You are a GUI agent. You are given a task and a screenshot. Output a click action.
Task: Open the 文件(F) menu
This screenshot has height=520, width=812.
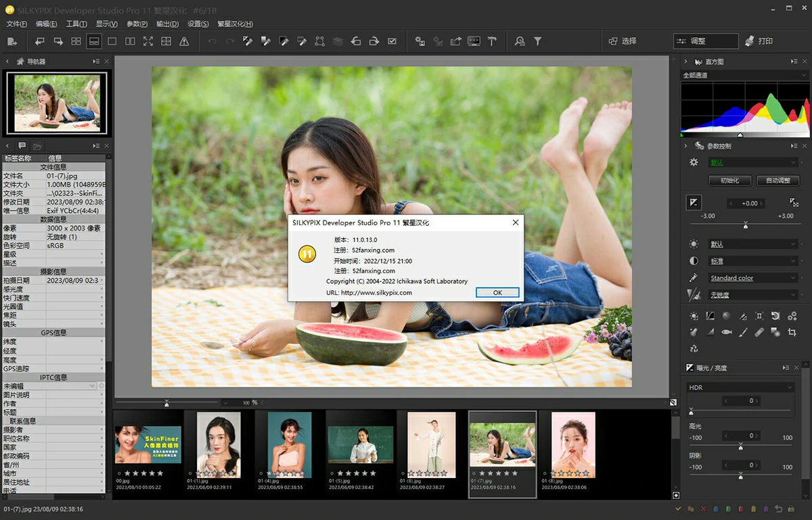[16, 24]
